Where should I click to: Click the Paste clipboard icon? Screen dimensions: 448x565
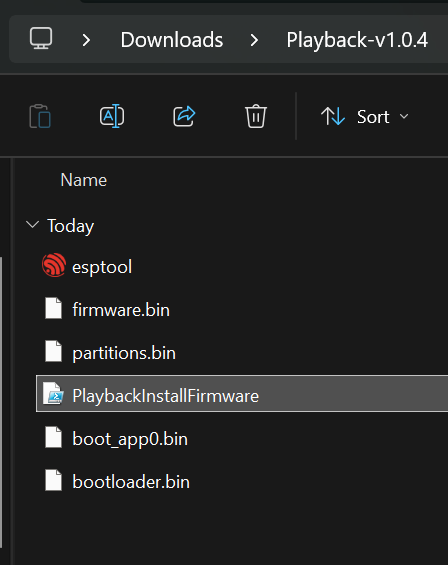40,116
